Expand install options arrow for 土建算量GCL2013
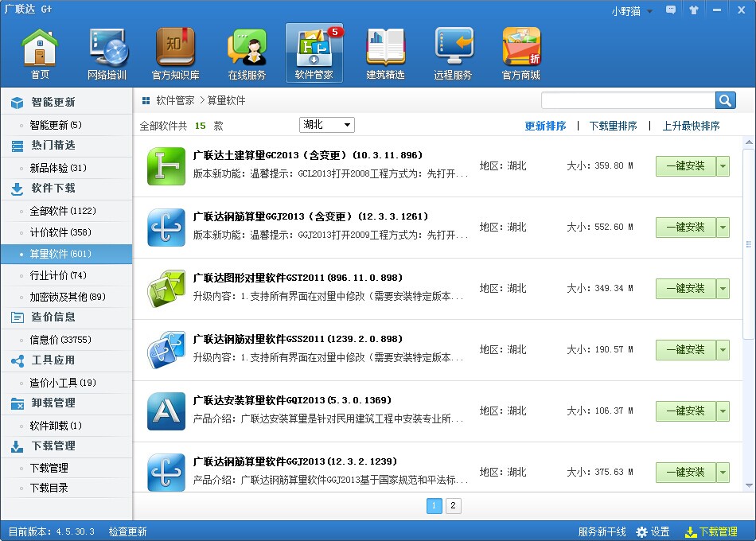Image resolution: width=756 pixels, height=541 pixels. click(723, 166)
